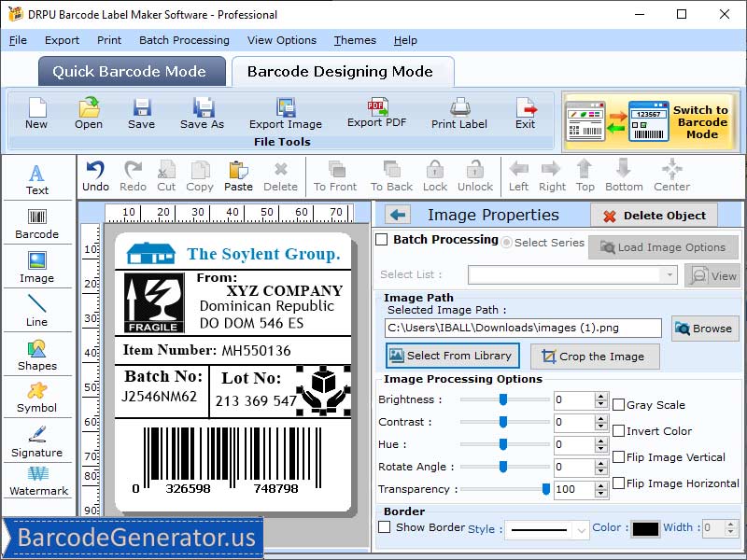Screen dimensions: 747x560
Task: Toggle Show Border option
Action: (385, 527)
